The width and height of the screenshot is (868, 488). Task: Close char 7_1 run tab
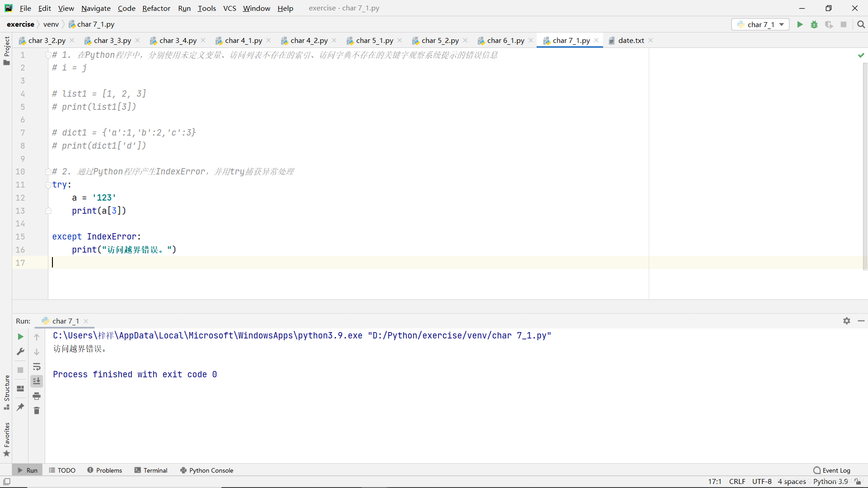click(86, 321)
